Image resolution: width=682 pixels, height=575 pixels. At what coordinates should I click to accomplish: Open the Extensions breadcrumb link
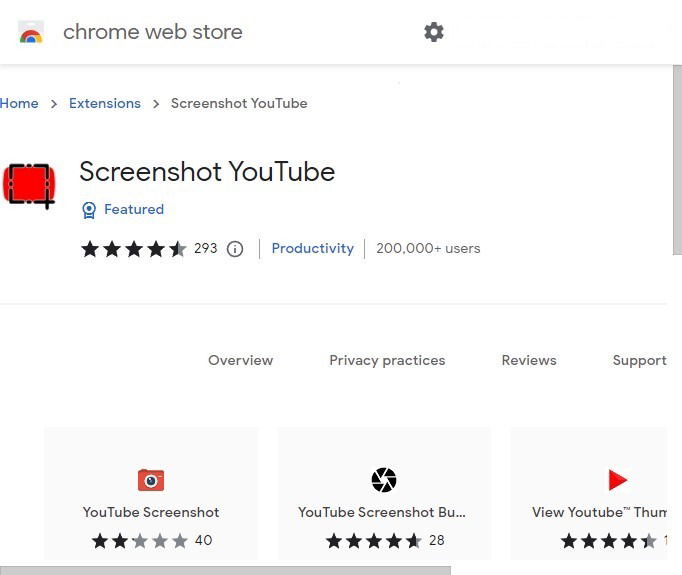[105, 104]
